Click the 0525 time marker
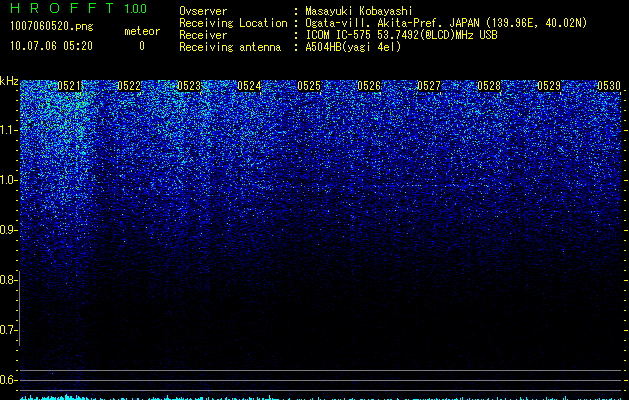The width and height of the screenshot is (629, 400). (309, 86)
